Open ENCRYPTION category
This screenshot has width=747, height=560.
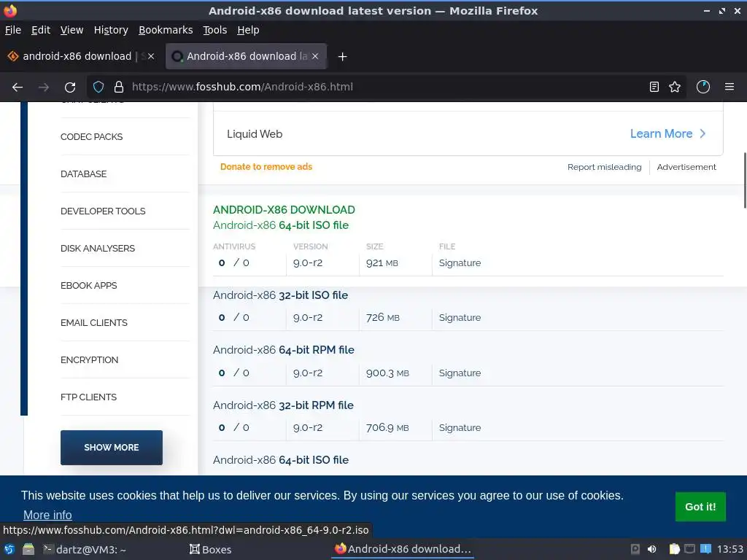[89, 359]
